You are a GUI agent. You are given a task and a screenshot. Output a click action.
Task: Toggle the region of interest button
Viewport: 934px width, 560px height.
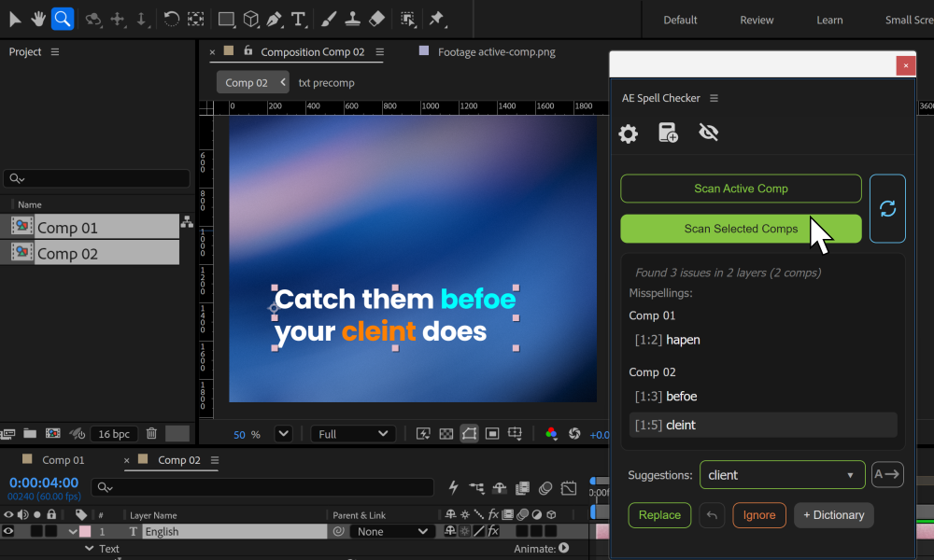[492, 434]
